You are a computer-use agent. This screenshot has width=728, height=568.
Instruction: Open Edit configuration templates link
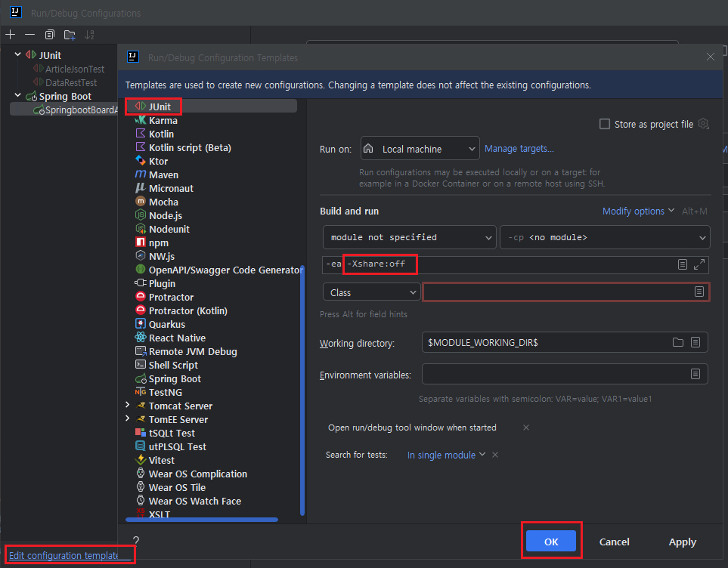(64, 555)
